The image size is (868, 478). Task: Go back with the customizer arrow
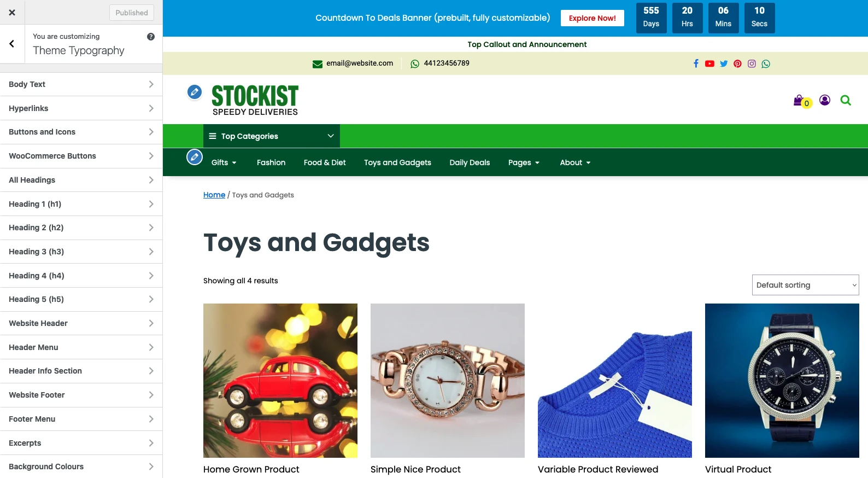click(12, 44)
